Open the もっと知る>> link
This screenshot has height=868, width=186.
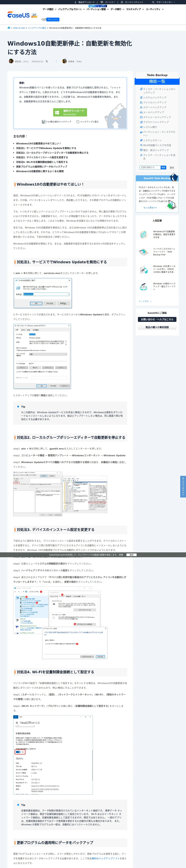coord(150,208)
